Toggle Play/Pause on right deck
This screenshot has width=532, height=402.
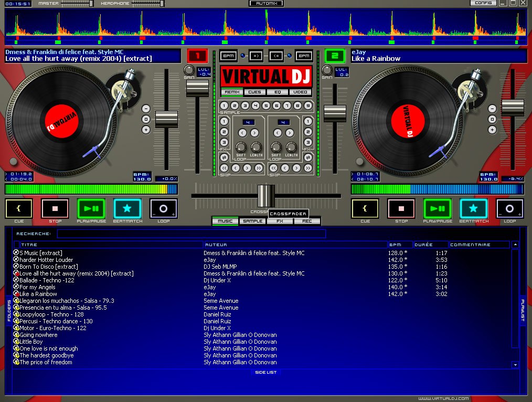pyautogui.click(x=437, y=208)
